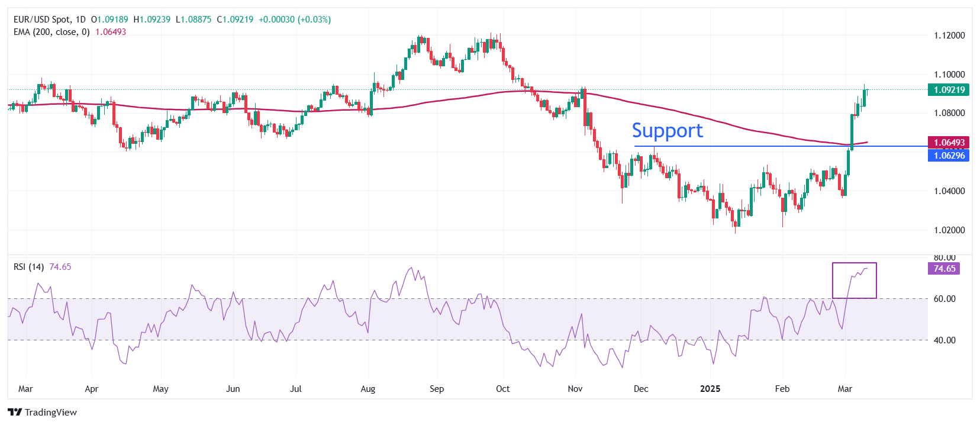Select the EMA (200, close, 0) legend
This screenshot has width=980, height=425.
(51, 32)
